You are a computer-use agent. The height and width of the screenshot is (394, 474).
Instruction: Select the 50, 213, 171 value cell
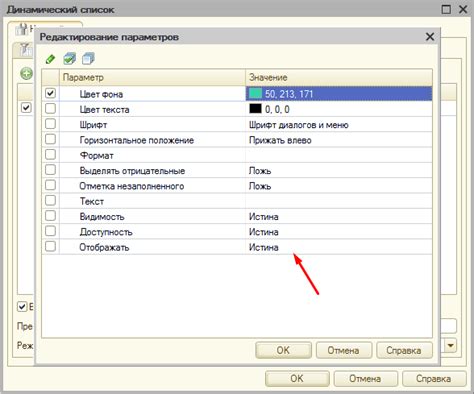339,94
